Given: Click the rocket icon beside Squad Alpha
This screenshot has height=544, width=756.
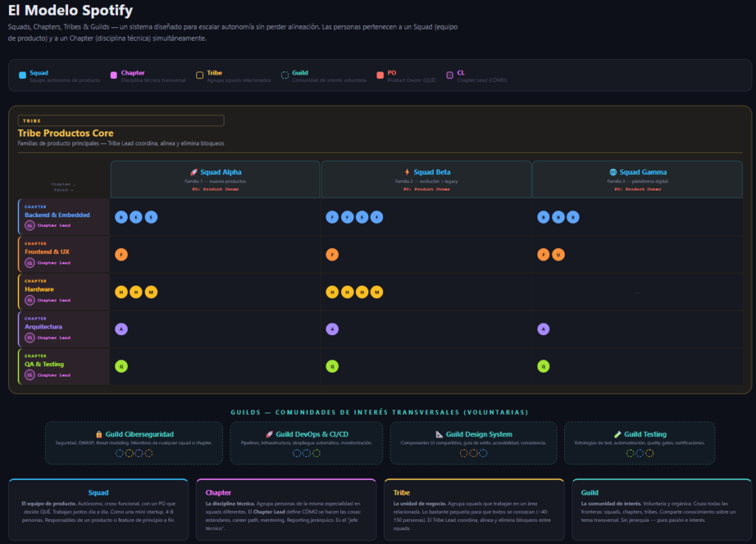Looking at the screenshot, I should pyautogui.click(x=193, y=172).
